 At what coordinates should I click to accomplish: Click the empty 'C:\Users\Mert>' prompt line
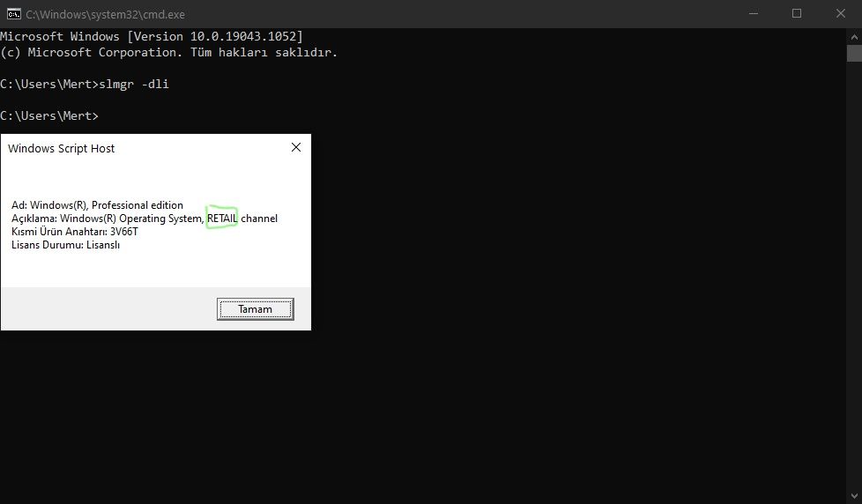click(49, 116)
